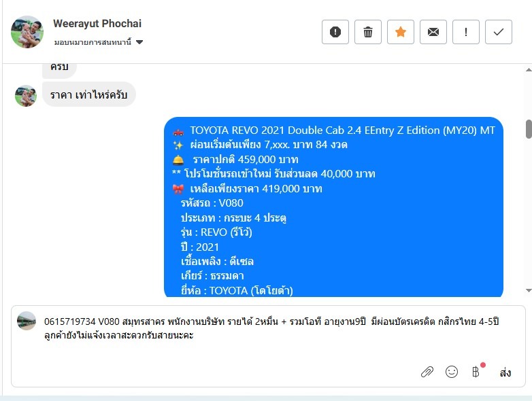532x401 pixels.
Task: Click the scroll up arrow in chat
Action: [529, 70]
